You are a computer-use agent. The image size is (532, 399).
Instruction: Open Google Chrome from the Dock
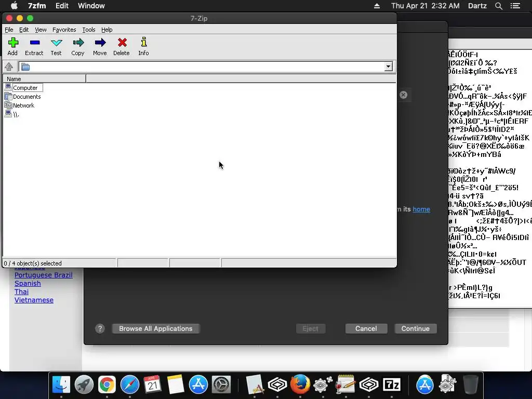tap(107, 385)
